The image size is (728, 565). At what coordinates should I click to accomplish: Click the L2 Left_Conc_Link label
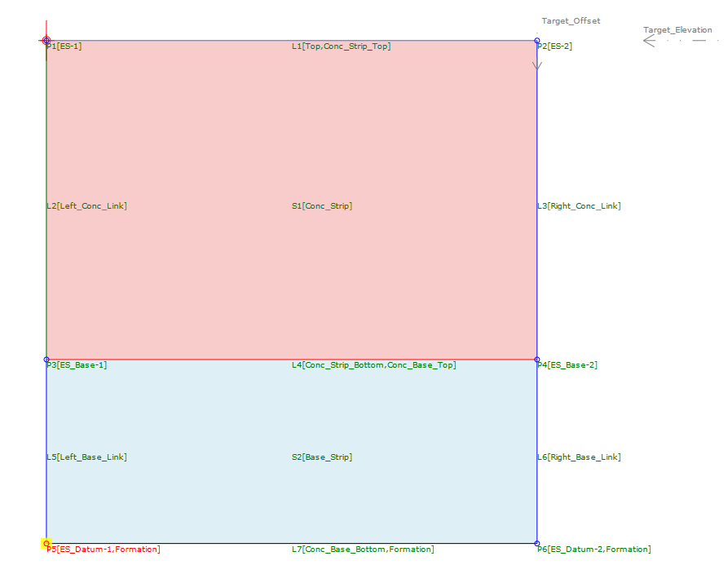(x=86, y=205)
